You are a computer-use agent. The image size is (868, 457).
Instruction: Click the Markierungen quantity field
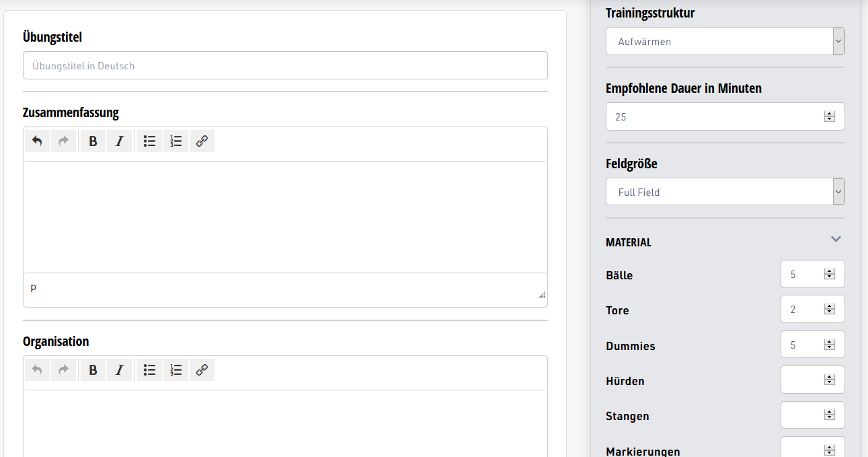tap(812, 447)
